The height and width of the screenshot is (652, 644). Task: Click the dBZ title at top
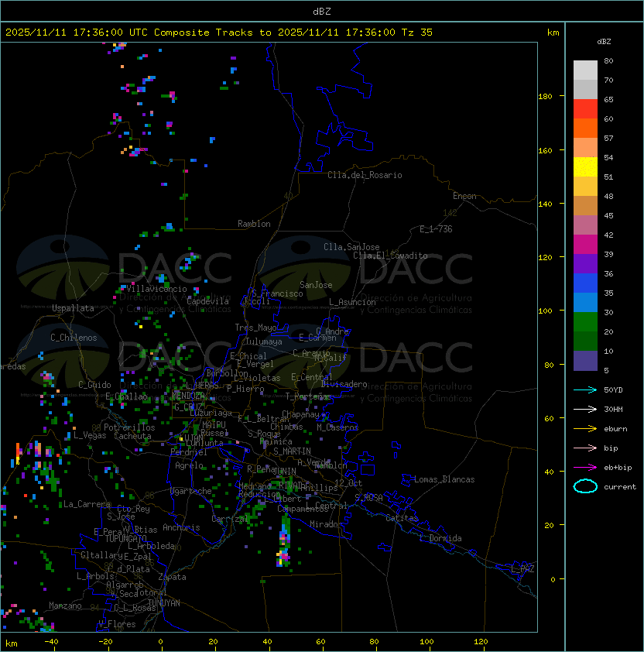[x=322, y=11]
